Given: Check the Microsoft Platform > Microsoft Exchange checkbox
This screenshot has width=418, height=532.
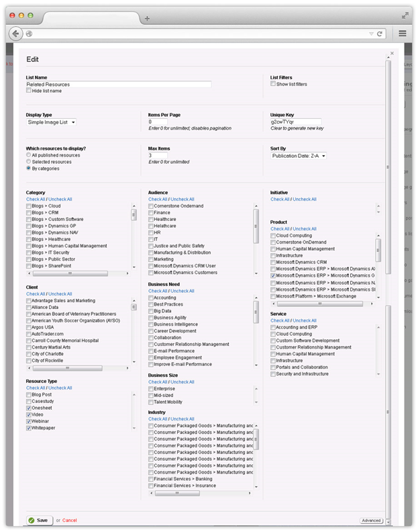Looking at the screenshot, I should 273,296.
